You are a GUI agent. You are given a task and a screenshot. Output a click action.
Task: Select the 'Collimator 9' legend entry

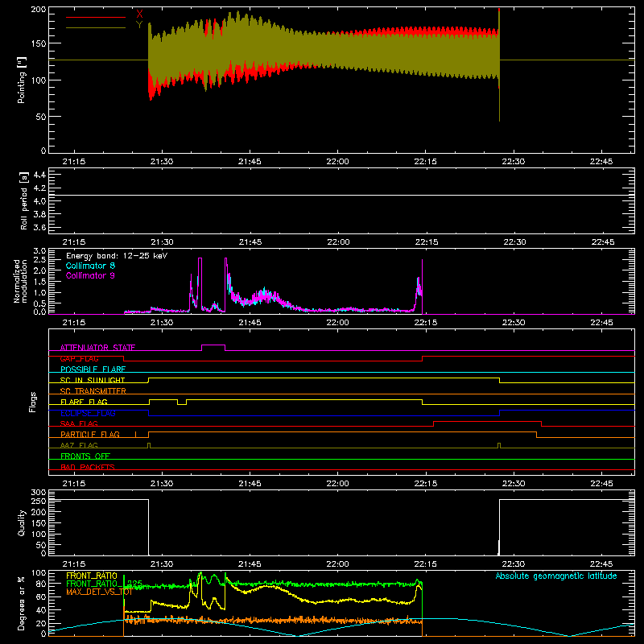(x=90, y=275)
